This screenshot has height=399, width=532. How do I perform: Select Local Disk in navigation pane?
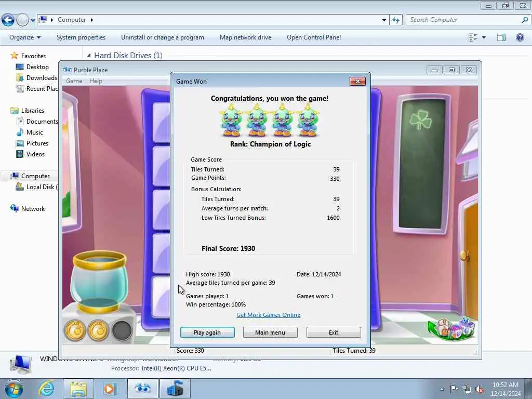pos(42,187)
